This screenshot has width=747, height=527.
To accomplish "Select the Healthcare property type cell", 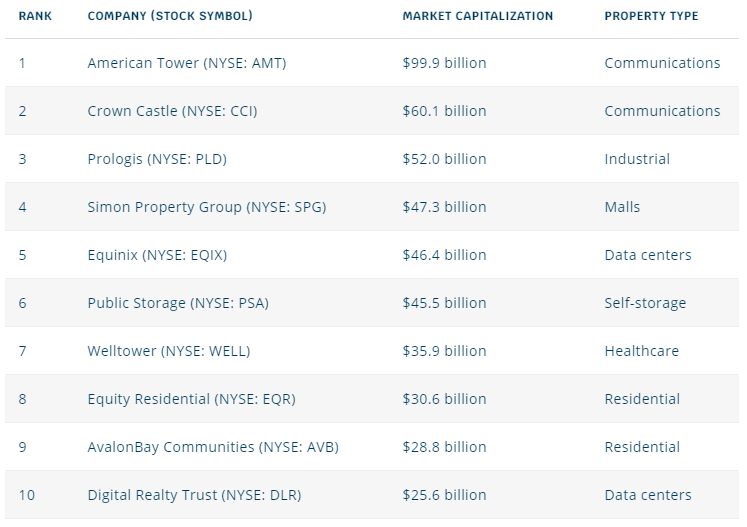I will [x=641, y=351].
